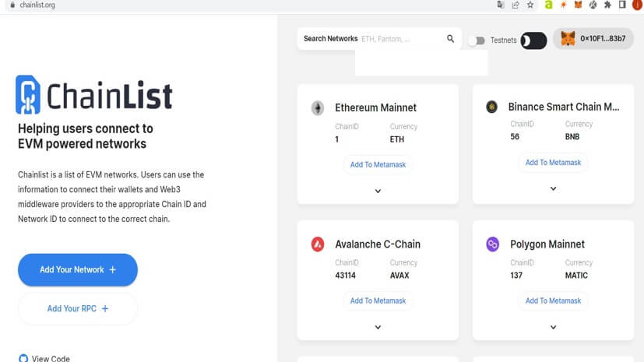Open connected wallet 0x10F1...83b7 button
Screen dimensions: 644x362
click(x=593, y=39)
